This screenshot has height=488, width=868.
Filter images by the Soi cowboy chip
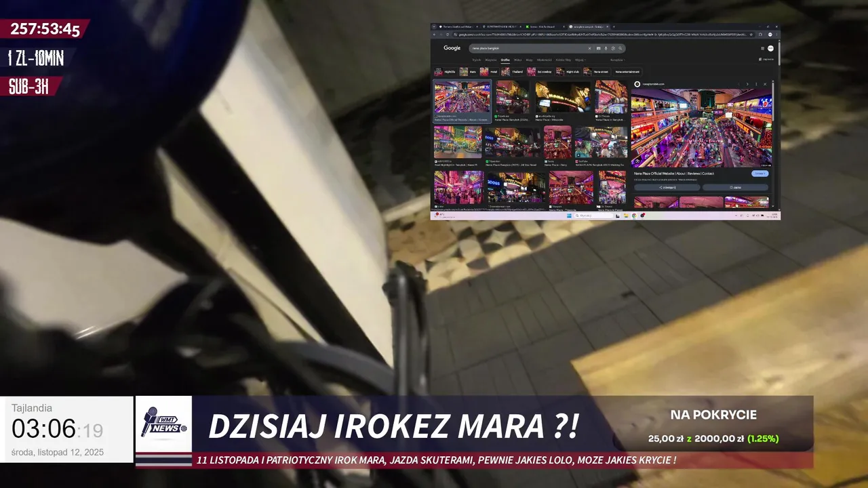pos(540,72)
